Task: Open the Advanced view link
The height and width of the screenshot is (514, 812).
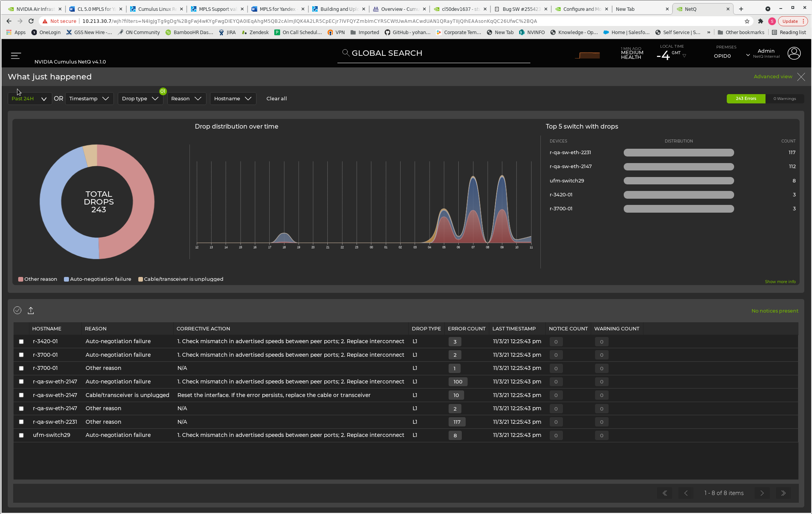Action: pyautogui.click(x=773, y=77)
